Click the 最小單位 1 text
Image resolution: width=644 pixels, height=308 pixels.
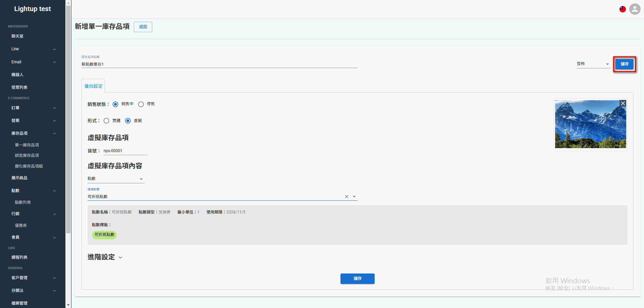click(189, 212)
